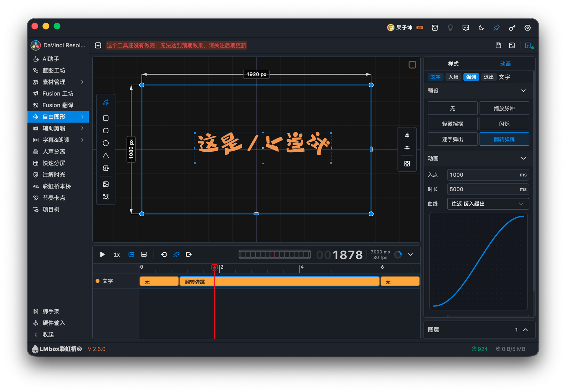The image size is (566, 392).
Task: Select the 翻转弹跳 clip on the timeline
Action: pos(279,282)
